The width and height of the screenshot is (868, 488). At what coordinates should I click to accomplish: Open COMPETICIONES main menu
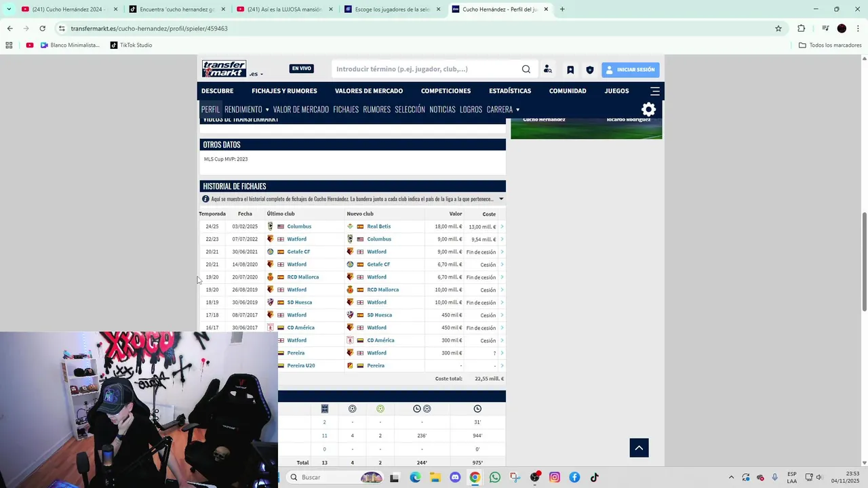(446, 91)
